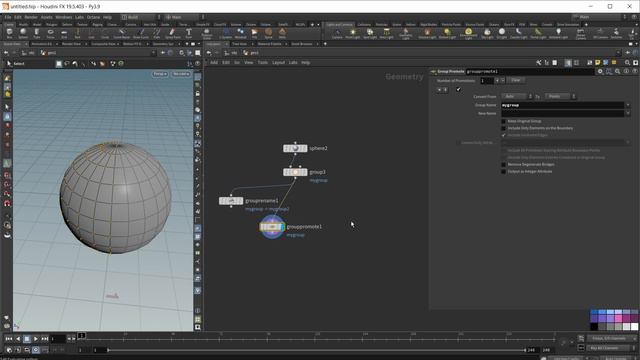Image resolution: width=640 pixels, height=360 pixels.
Task: Click the Group Name input field
Action: point(563,105)
